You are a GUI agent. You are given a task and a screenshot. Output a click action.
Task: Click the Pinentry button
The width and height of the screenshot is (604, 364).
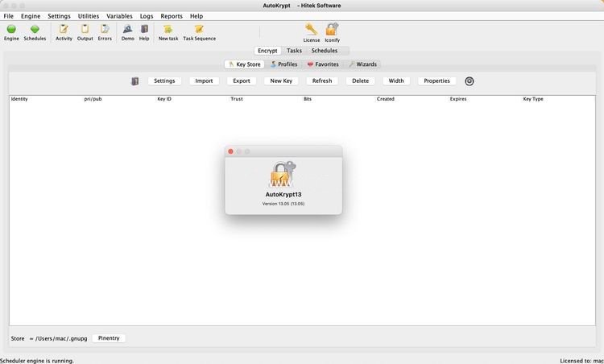click(x=109, y=338)
